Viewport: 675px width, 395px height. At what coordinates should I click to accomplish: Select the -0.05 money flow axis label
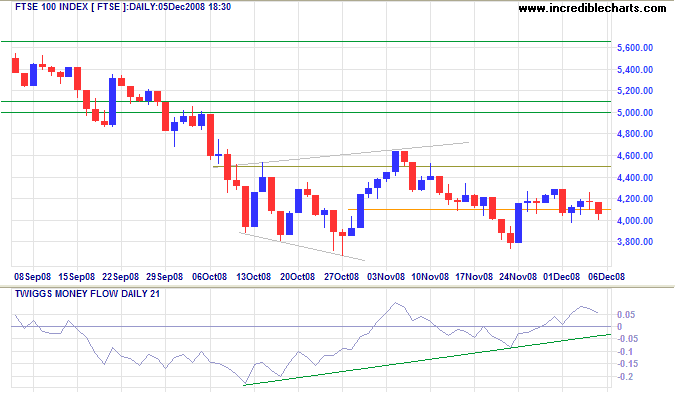tap(628, 339)
